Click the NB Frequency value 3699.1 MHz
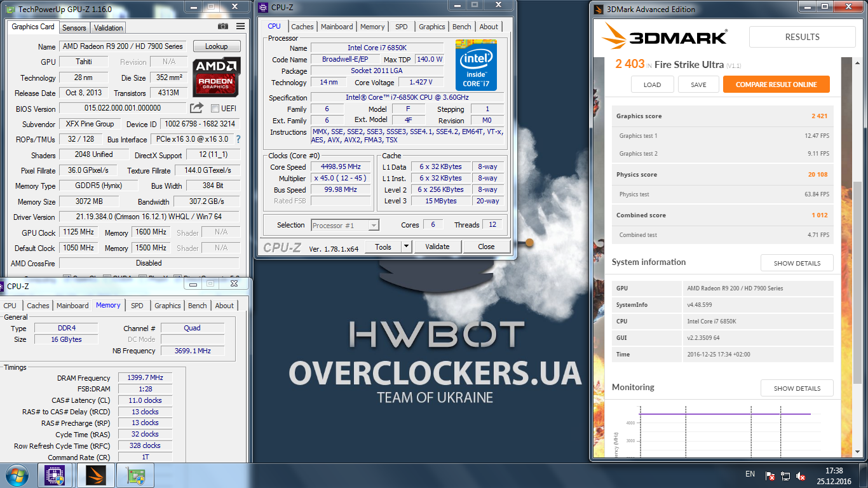Image resolution: width=868 pixels, height=488 pixels. 193,351
